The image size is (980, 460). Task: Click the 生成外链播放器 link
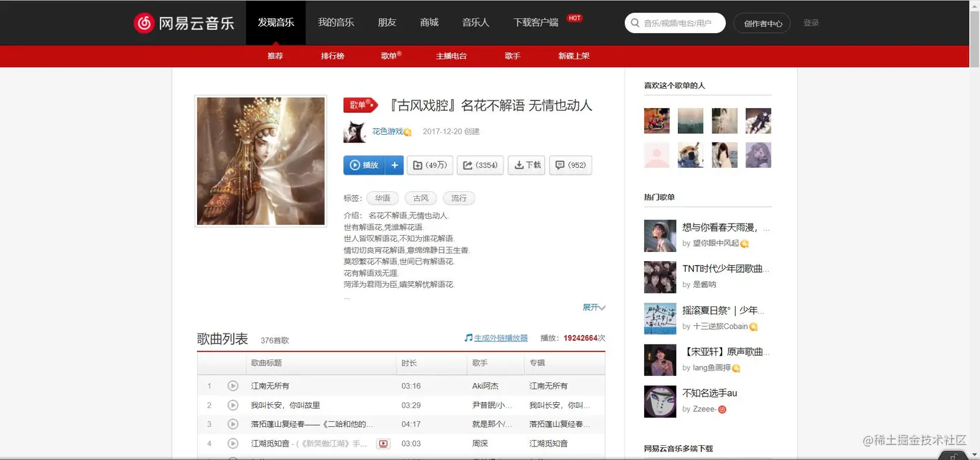click(x=501, y=338)
